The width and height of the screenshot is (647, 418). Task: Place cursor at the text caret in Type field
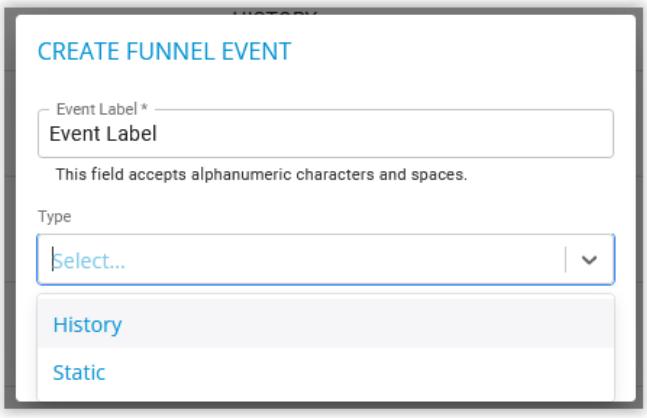pyautogui.click(x=53, y=259)
